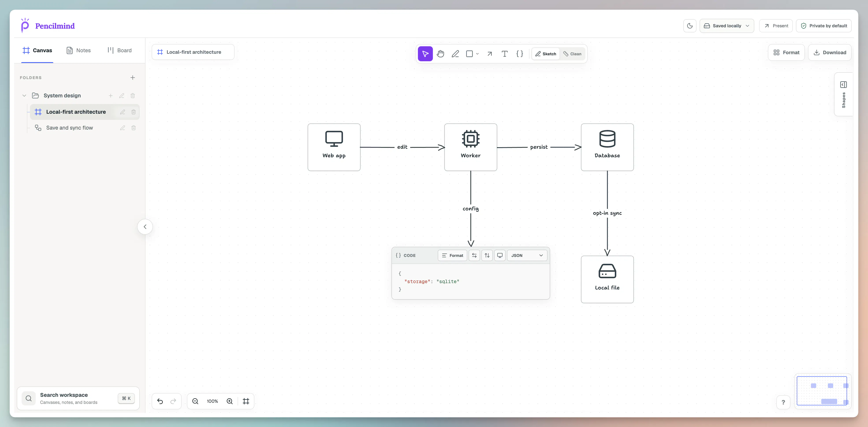Delete Local-first architecture canvas
The height and width of the screenshot is (427, 868).
click(133, 112)
